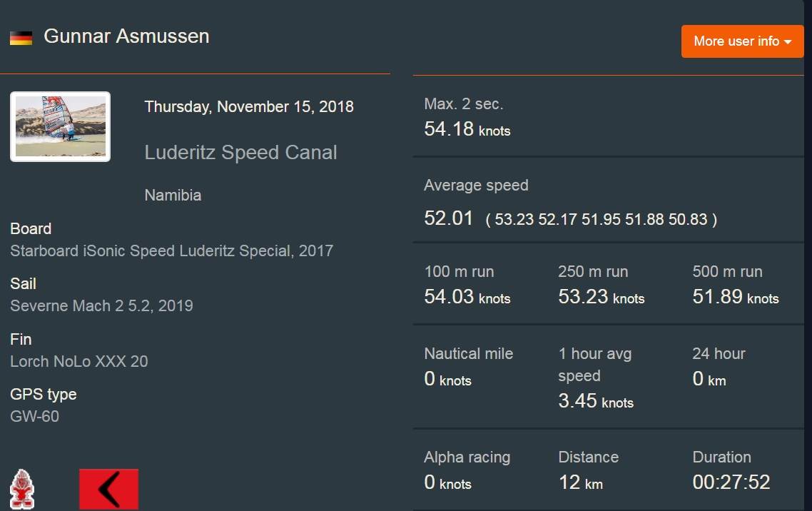Open Gunnar Asmussen's profile name
Image resolution: width=812 pixels, height=511 pixels.
coord(126,36)
